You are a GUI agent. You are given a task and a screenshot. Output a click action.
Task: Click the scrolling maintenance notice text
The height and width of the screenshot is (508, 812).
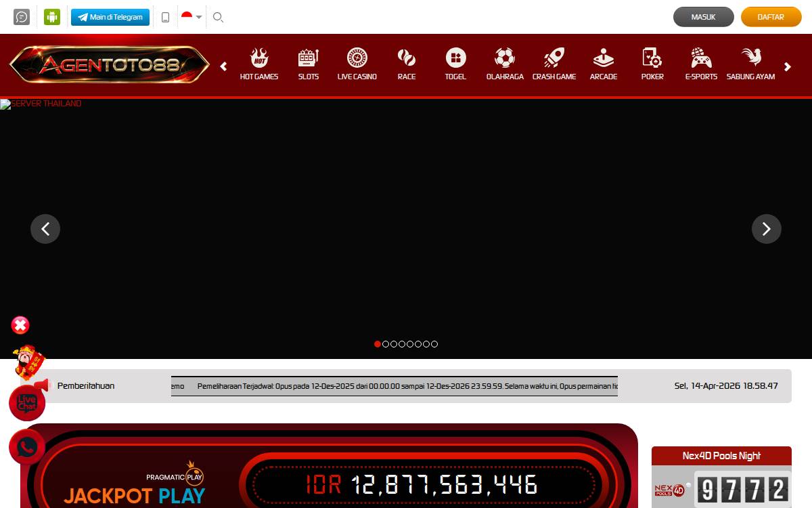tap(394, 386)
